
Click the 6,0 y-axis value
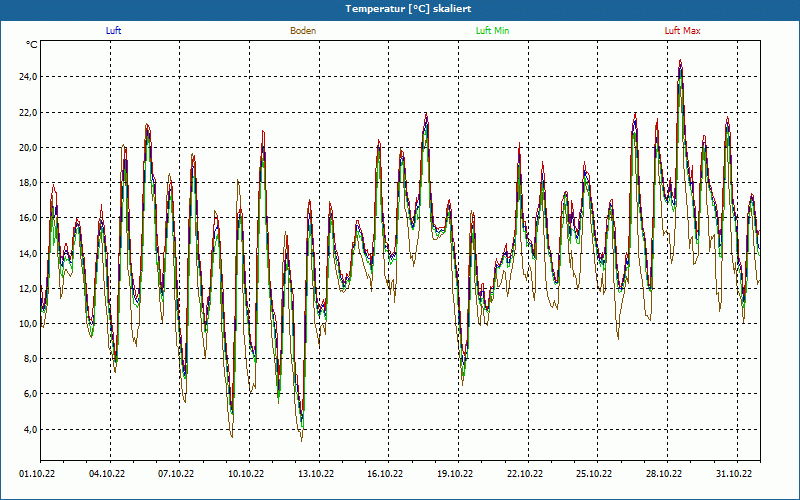point(30,394)
